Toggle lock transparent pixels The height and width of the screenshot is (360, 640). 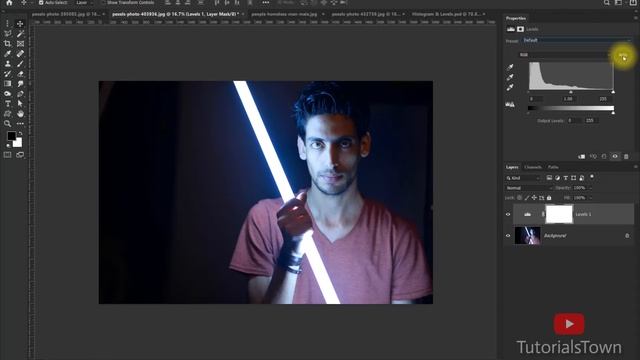(x=519, y=198)
